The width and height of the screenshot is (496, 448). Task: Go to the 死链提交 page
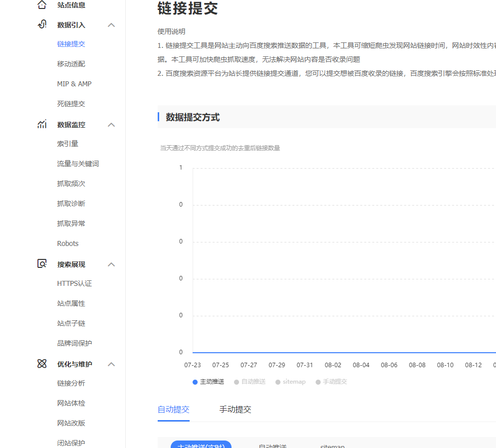click(71, 104)
